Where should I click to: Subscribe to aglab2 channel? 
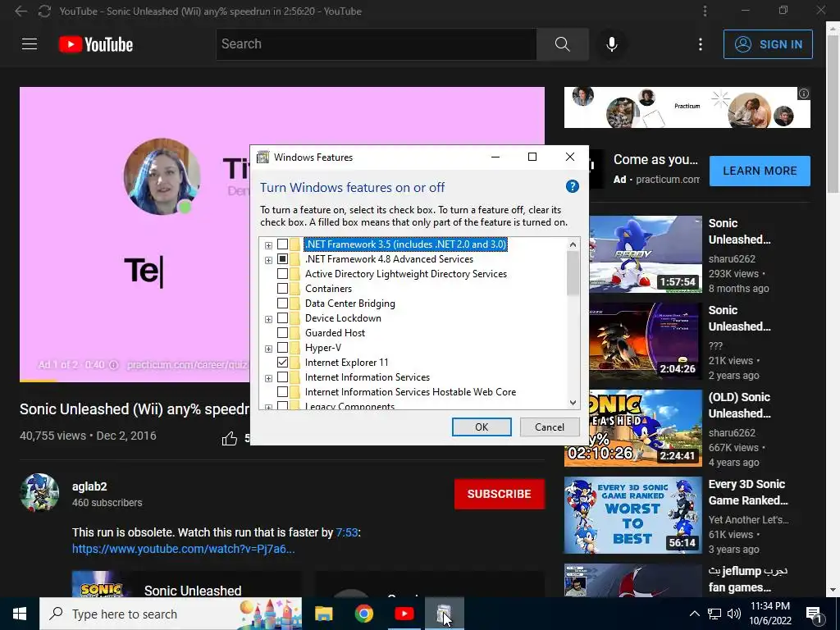[499, 493]
